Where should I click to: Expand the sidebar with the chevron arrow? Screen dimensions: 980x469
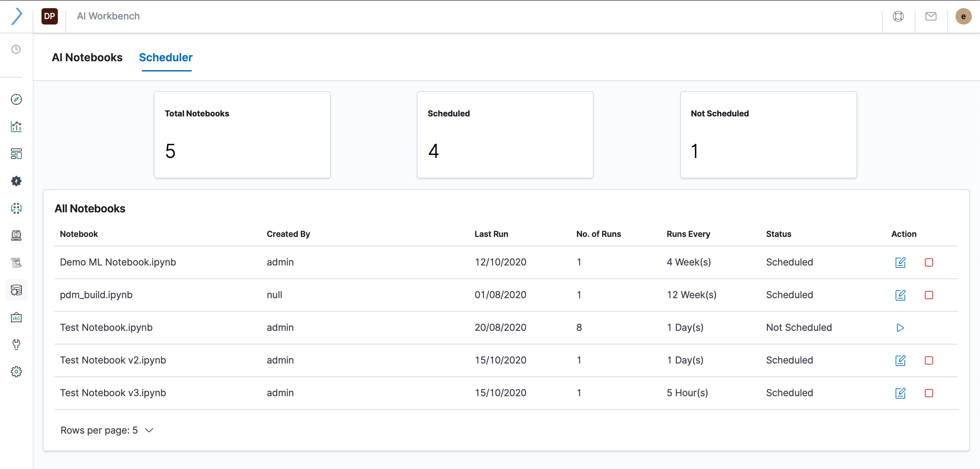17,16
